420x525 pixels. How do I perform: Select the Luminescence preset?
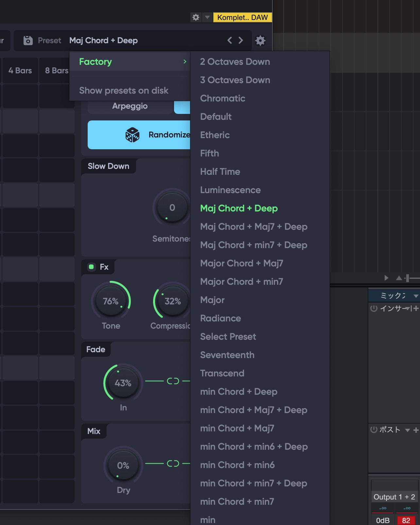[230, 190]
